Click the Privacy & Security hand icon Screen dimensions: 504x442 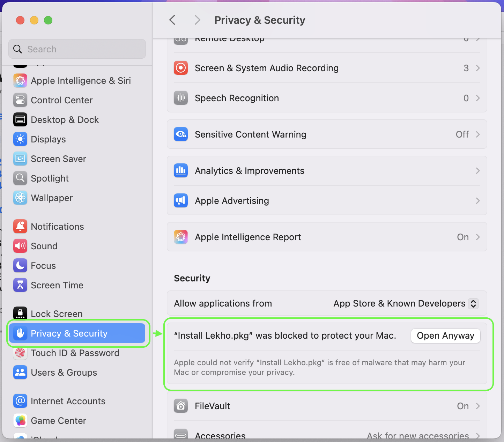[20, 333]
